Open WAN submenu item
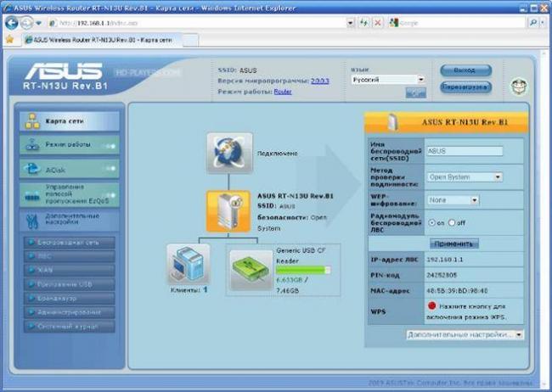 [x=70, y=271]
